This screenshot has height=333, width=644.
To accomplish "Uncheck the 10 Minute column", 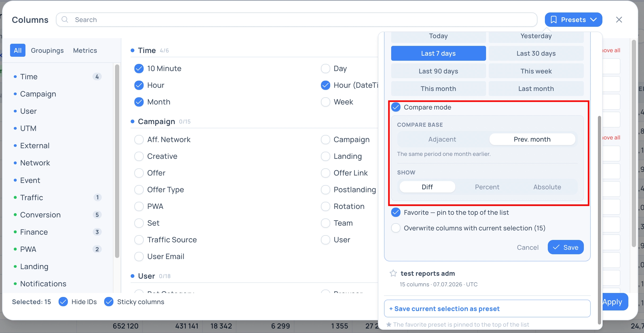I will pyautogui.click(x=139, y=68).
